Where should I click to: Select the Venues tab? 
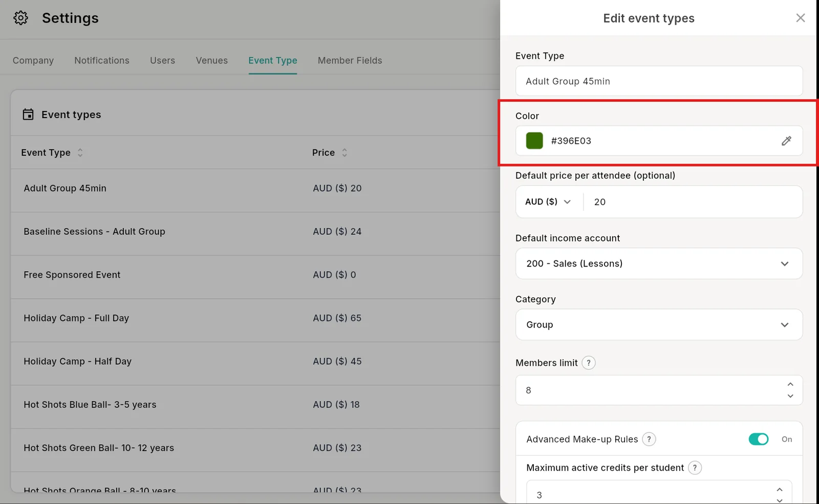pyautogui.click(x=212, y=60)
